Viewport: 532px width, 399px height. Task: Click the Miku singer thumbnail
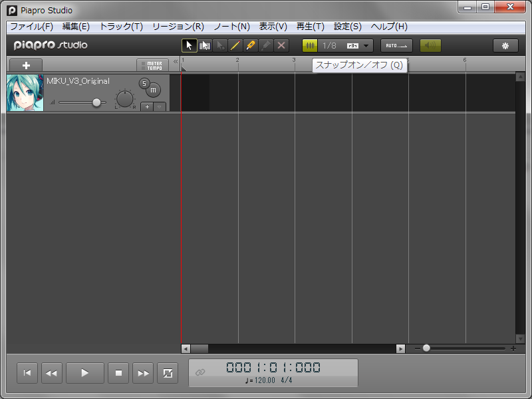tap(25, 93)
